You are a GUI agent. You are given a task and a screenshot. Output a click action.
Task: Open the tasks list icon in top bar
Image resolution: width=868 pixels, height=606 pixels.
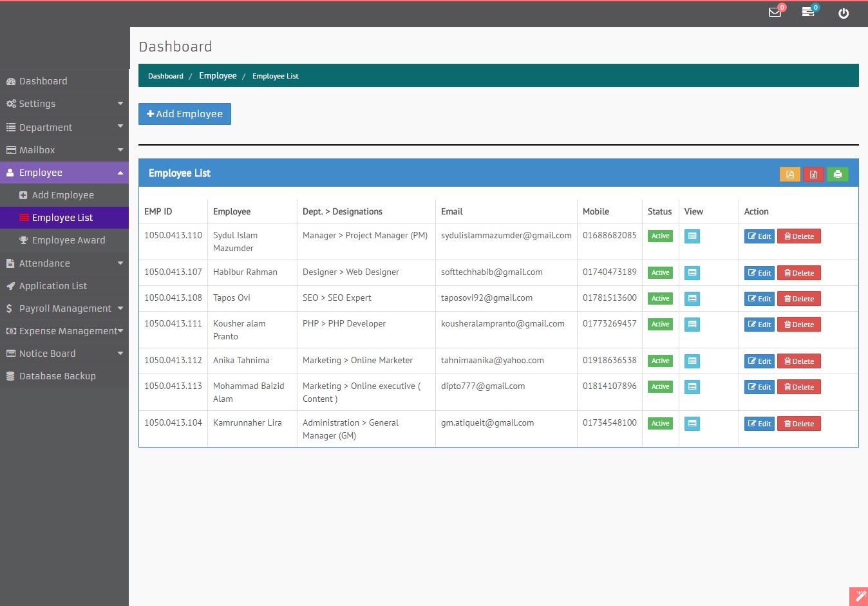pyautogui.click(x=808, y=12)
